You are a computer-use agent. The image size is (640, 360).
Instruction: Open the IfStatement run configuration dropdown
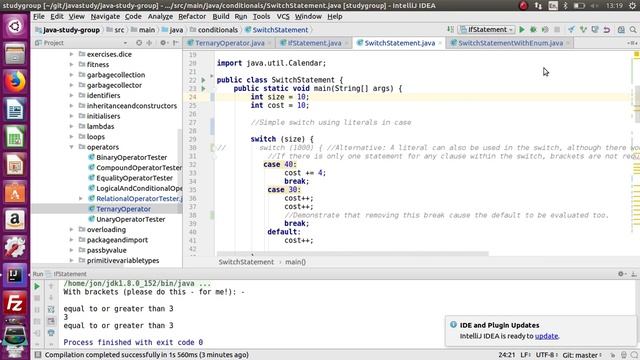(486, 29)
